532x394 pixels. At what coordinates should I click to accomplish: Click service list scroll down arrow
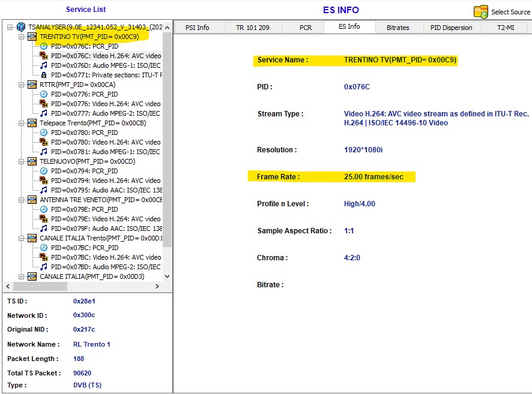tap(167, 276)
